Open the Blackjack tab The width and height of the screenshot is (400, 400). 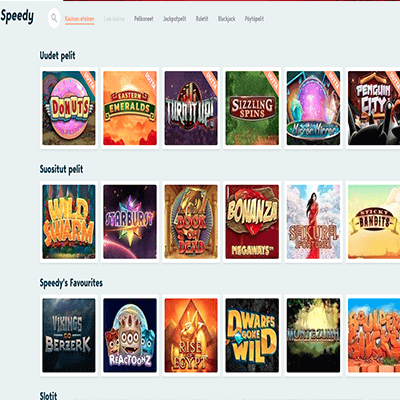(x=226, y=19)
